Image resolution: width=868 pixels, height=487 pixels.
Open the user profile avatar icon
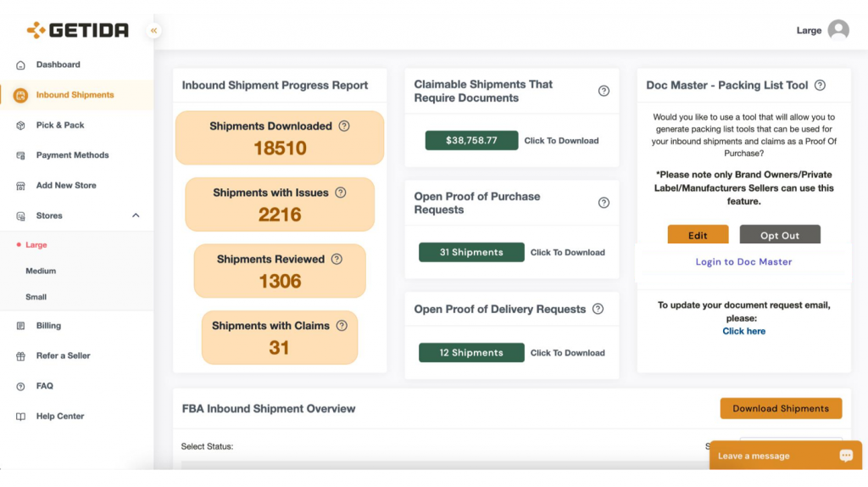tap(838, 30)
